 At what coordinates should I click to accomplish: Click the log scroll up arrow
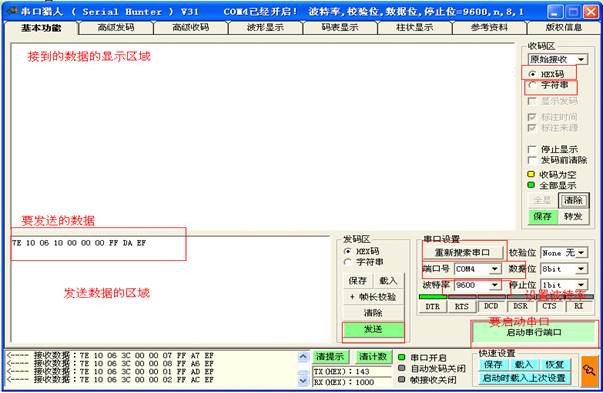pyautogui.click(x=303, y=357)
